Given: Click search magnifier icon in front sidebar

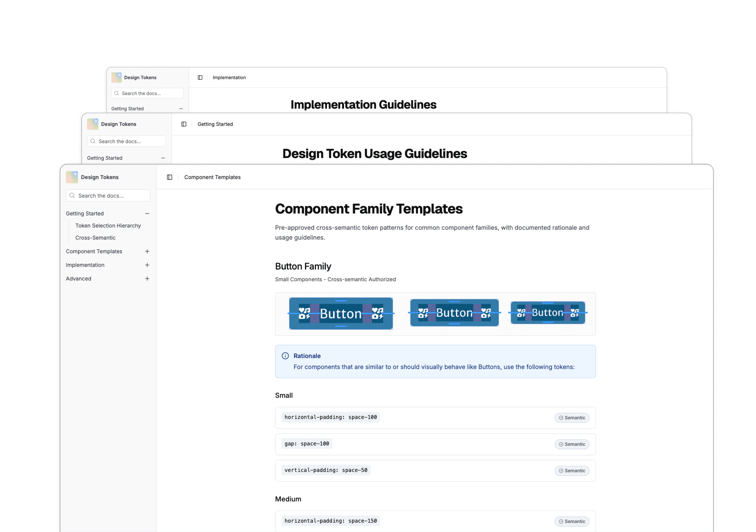Looking at the screenshot, I should (72, 196).
